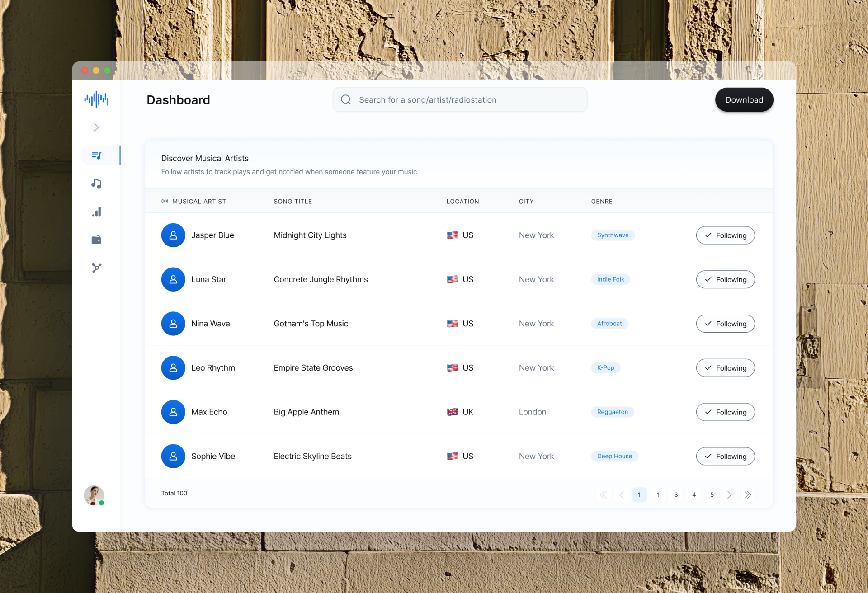
Task: Expand the sidebar with chevron arrow
Action: 96,127
